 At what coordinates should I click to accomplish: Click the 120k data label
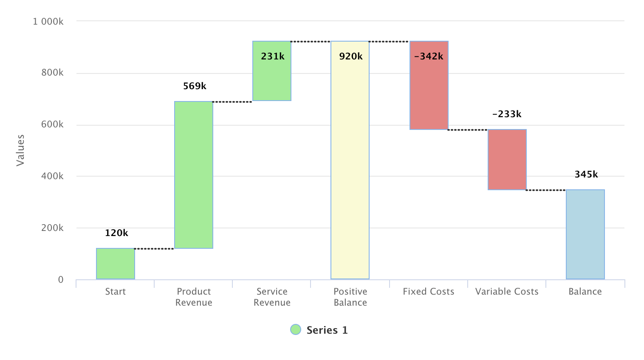(x=116, y=233)
